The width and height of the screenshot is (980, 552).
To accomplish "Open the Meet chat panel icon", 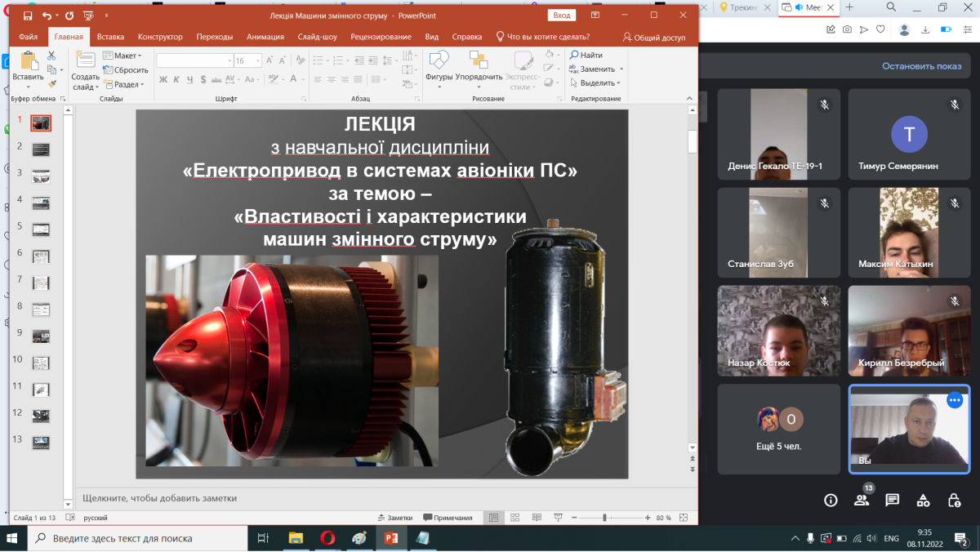I will click(x=892, y=500).
